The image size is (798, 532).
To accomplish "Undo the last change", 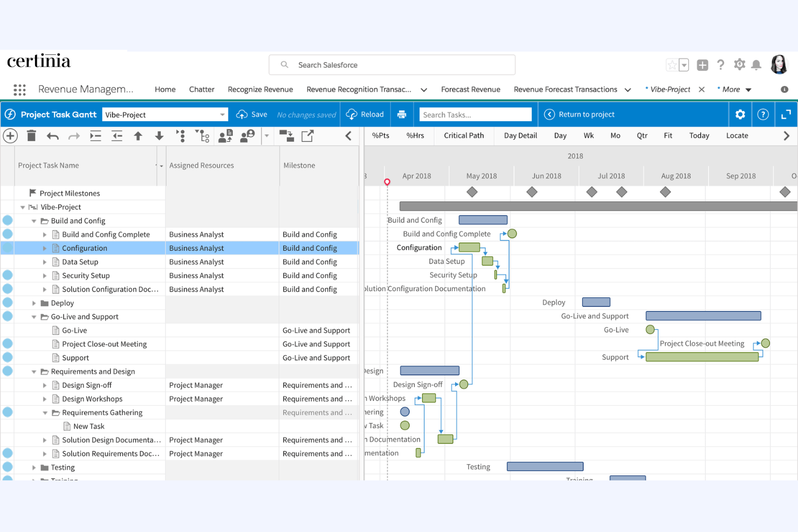I will click(x=52, y=136).
